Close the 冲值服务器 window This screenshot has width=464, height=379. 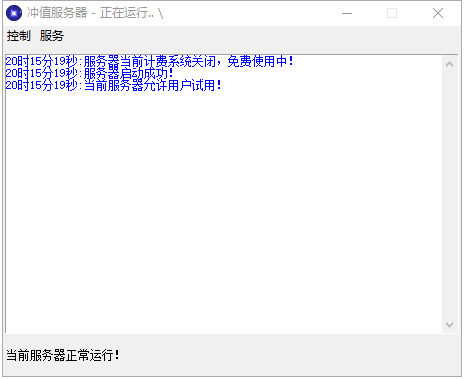pos(438,13)
